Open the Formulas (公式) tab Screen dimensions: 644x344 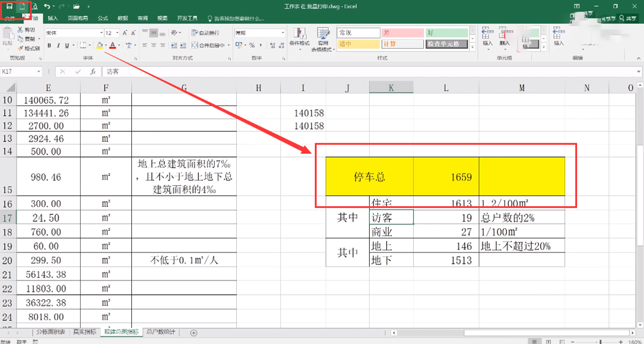(x=103, y=18)
